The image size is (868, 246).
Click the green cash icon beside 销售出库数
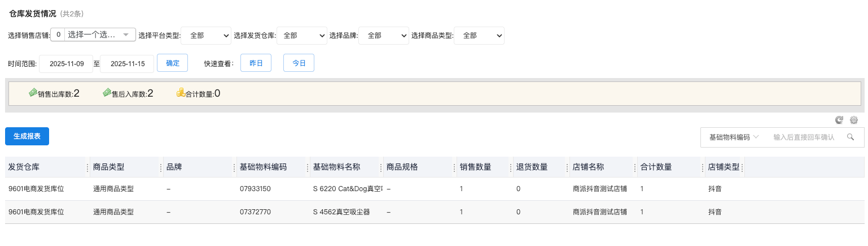33,93
